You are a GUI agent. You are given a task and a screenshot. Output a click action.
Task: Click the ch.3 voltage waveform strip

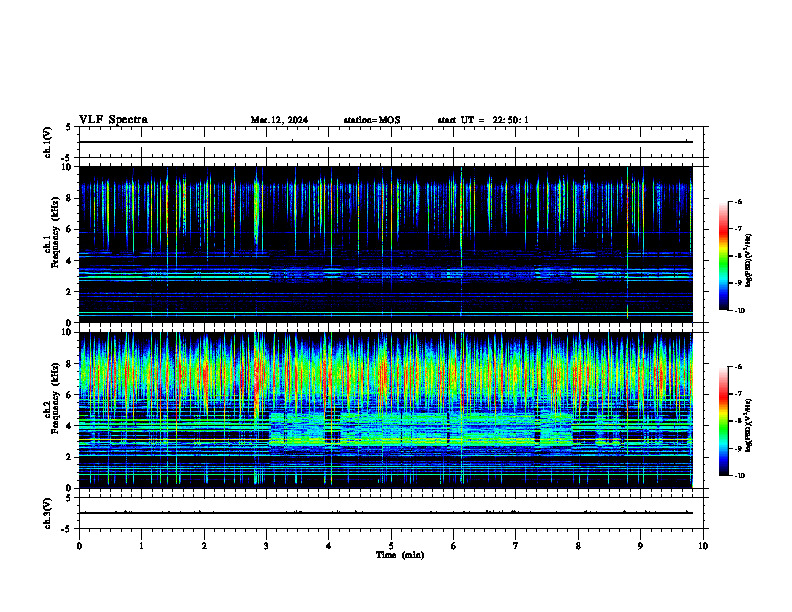(391, 513)
